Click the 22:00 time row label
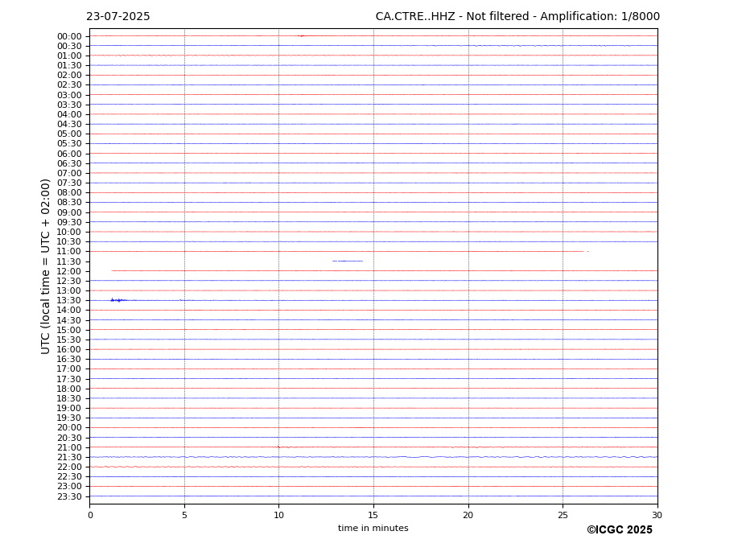Viewport: 746px width, 560px height. click(x=69, y=467)
